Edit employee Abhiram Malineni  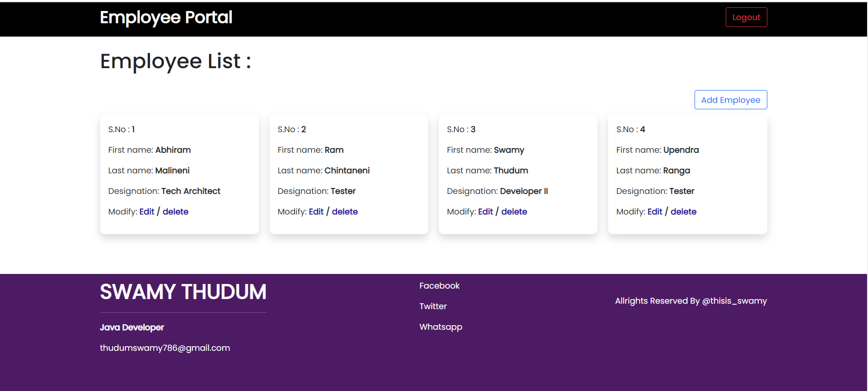click(x=146, y=212)
